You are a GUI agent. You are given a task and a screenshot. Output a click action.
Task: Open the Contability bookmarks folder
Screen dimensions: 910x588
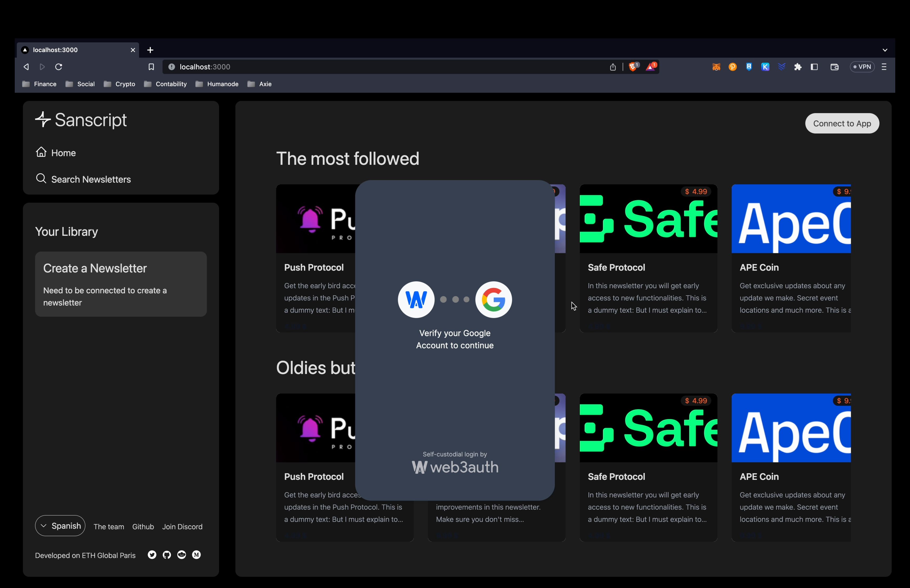coord(165,84)
